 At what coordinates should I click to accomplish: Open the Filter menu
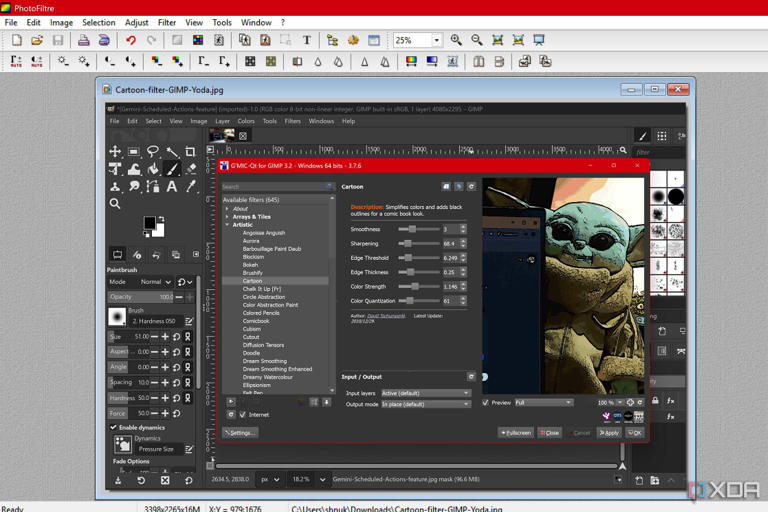[x=167, y=23]
